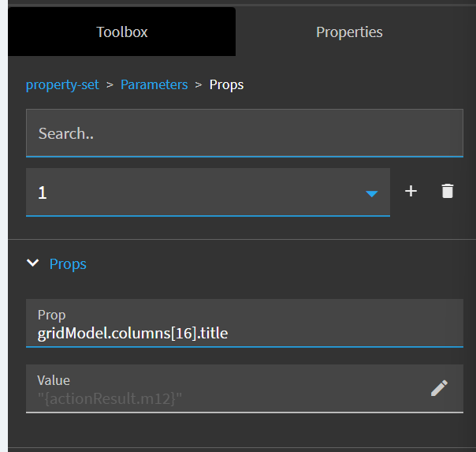The height and width of the screenshot is (452, 476).
Task: Click empty space right of Props header
Action: pyautogui.click(x=276, y=264)
